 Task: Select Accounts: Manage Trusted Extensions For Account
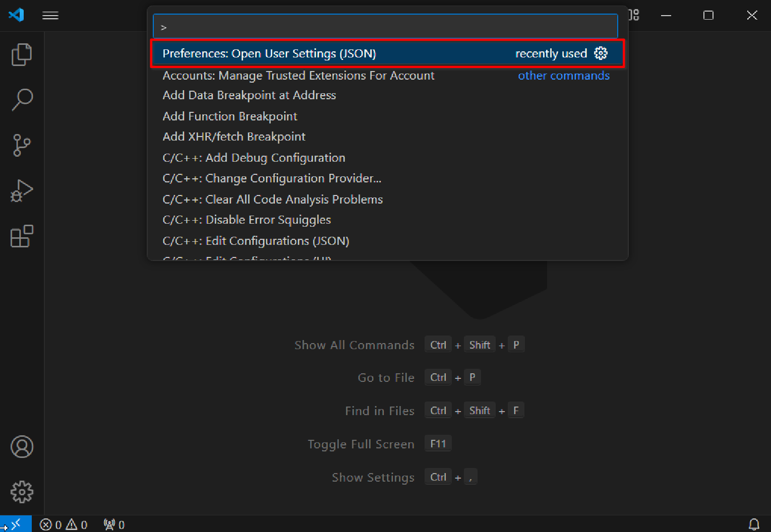(x=298, y=76)
